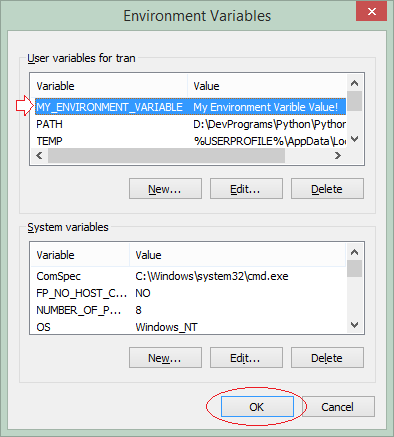Open Edit for system variables

click(246, 358)
